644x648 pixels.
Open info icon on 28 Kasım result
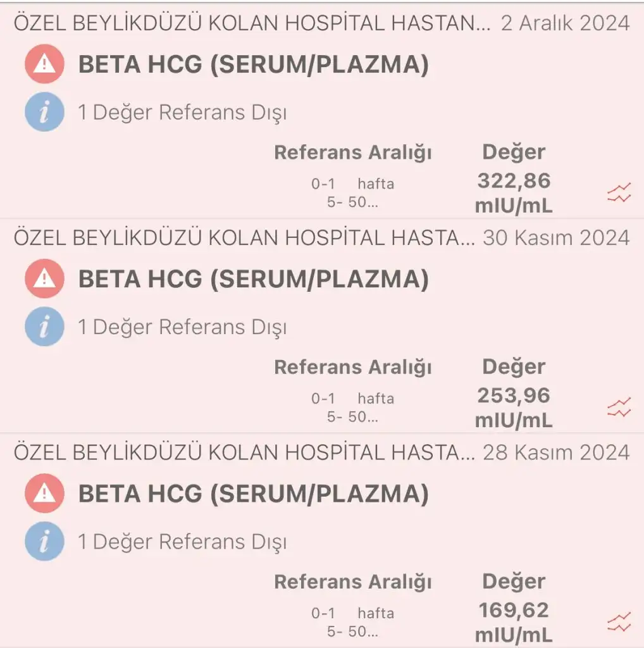(44, 541)
